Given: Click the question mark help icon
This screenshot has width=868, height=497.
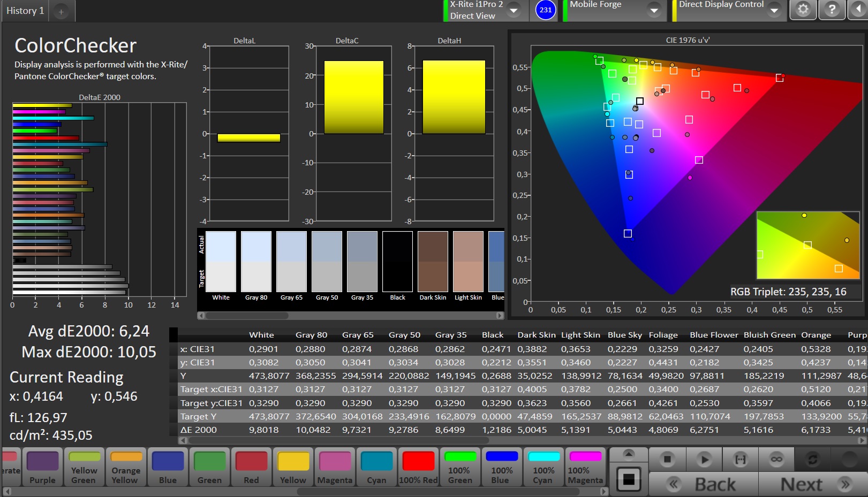Looking at the screenshot, I should (832, 10).
